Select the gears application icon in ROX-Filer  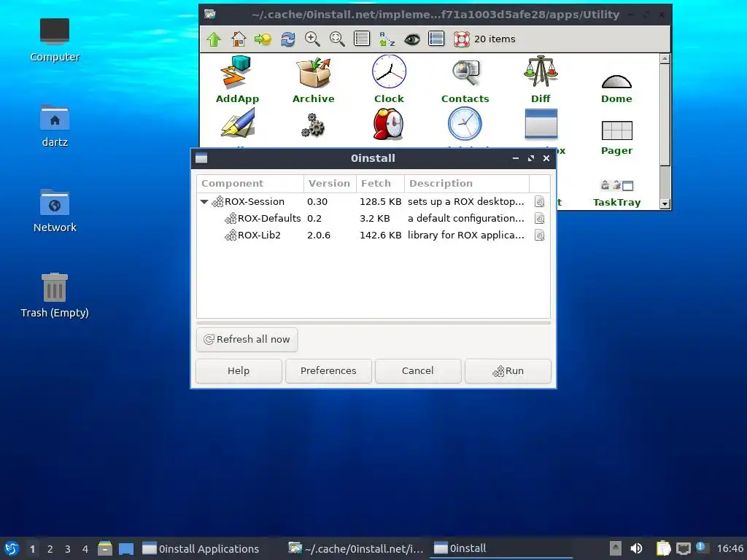(313, 125)
